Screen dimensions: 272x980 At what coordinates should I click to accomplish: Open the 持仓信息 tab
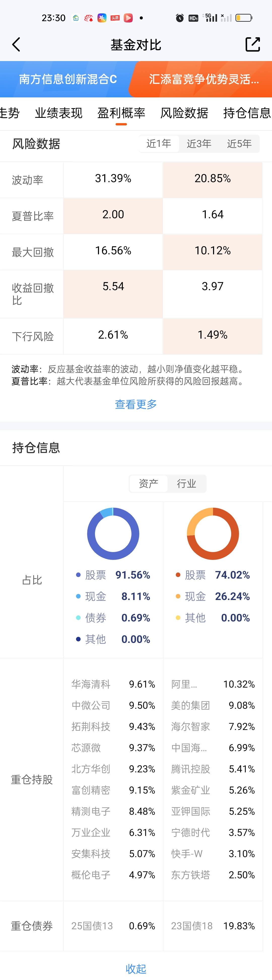[x=247, y=113]
